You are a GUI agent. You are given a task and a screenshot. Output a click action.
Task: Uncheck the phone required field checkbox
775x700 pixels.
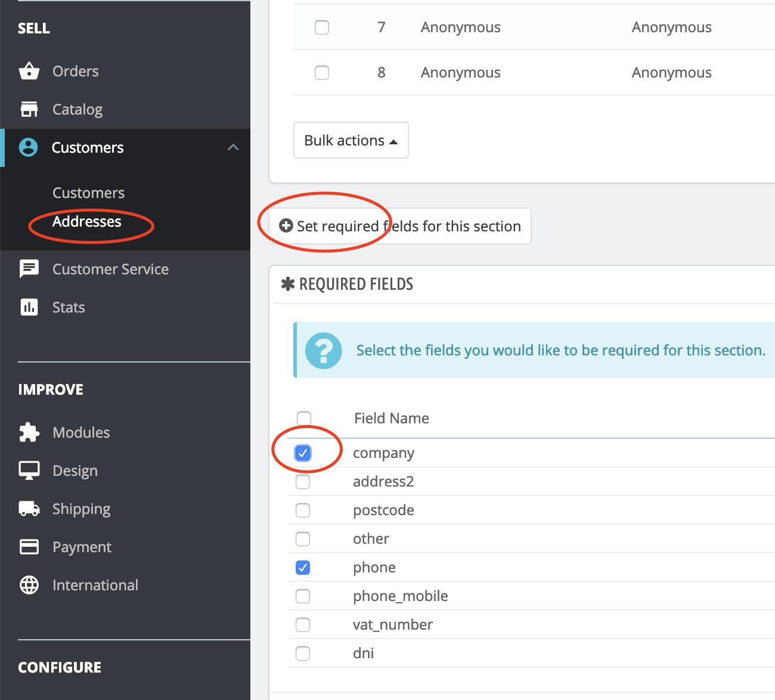click(x=303, y=568)
